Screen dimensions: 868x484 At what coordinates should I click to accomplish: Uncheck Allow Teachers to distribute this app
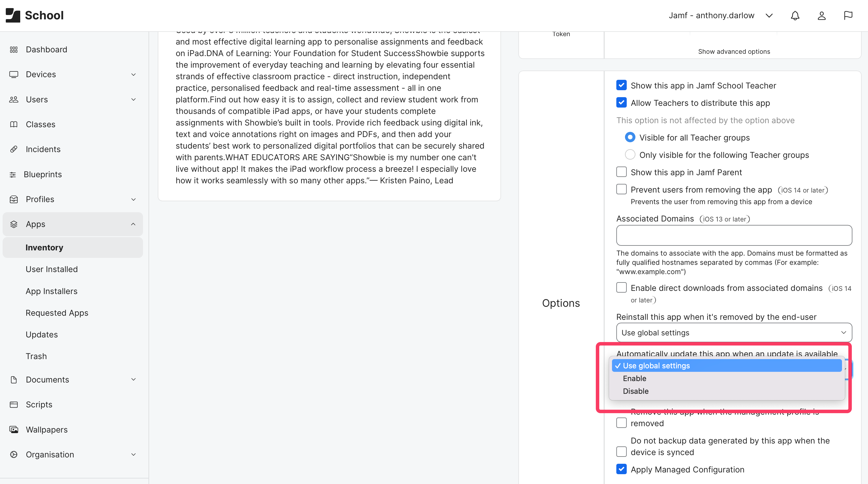[621, 103]
